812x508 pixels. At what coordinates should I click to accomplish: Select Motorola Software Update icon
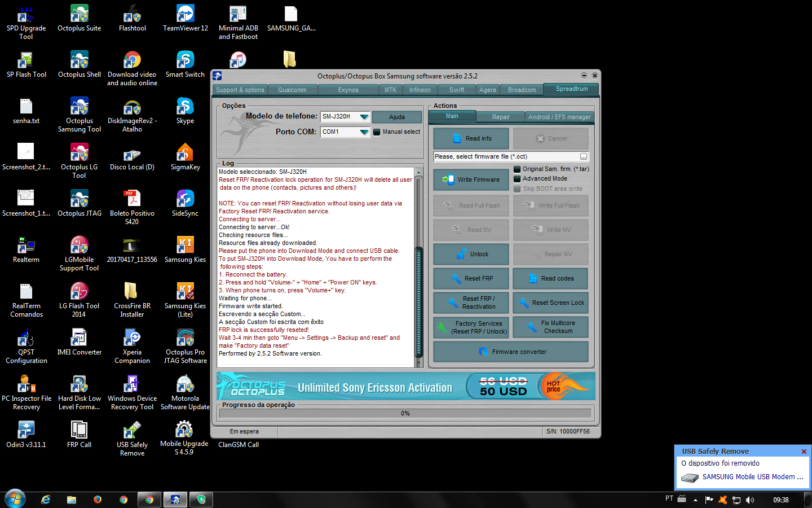186,393
